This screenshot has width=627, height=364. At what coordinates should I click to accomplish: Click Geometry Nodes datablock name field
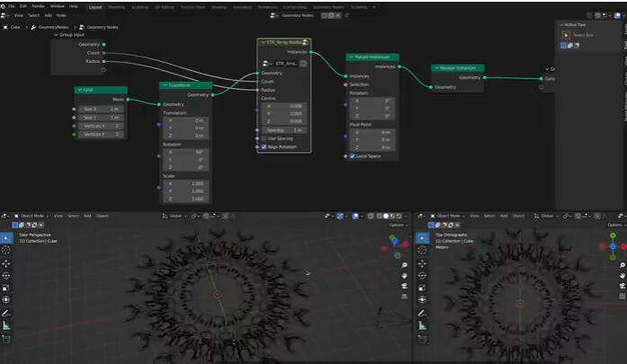(x=298, y=15)
